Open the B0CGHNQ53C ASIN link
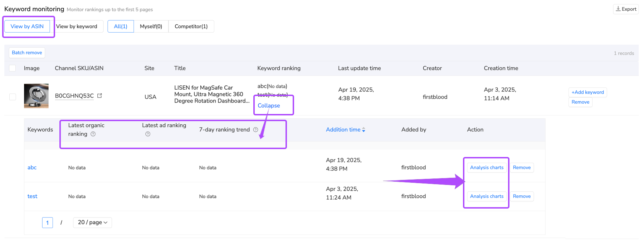This screenshot has width=644, height=248. (74, 96)
